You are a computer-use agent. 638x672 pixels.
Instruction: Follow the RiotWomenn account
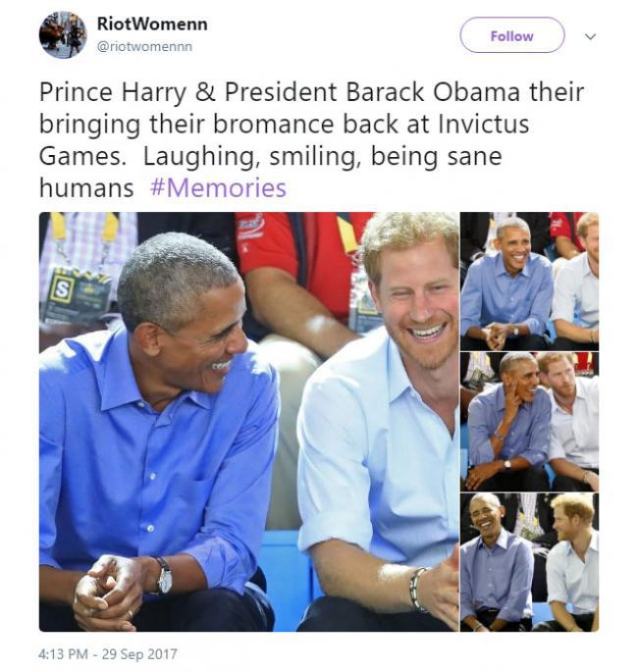pos(512,35)
